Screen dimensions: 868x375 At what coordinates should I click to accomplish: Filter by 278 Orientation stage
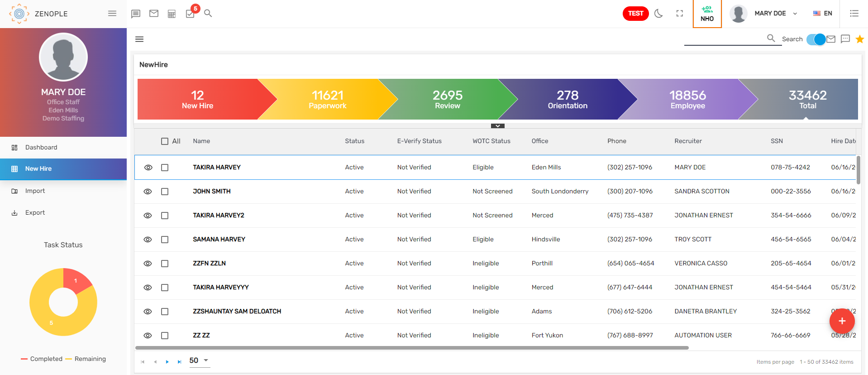(x=568, y=99)
